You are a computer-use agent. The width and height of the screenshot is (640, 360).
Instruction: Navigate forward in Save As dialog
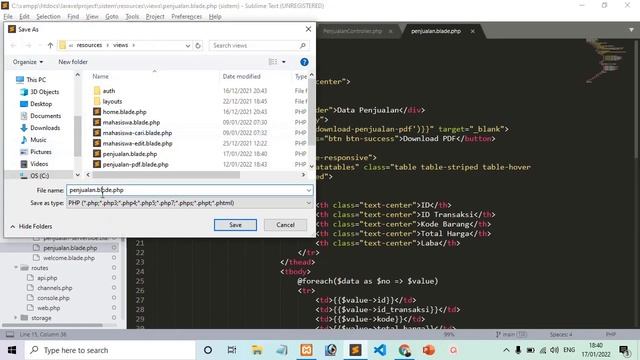tap(28, 45)
